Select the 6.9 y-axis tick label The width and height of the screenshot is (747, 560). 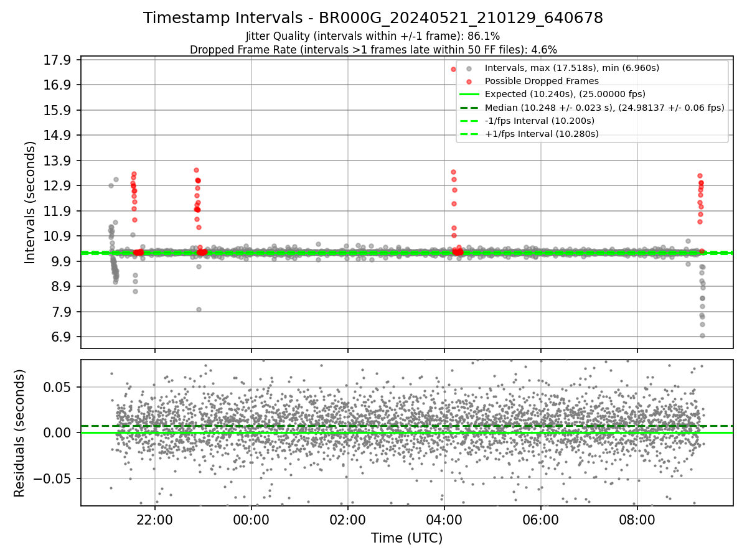click(x=62, y=337)
